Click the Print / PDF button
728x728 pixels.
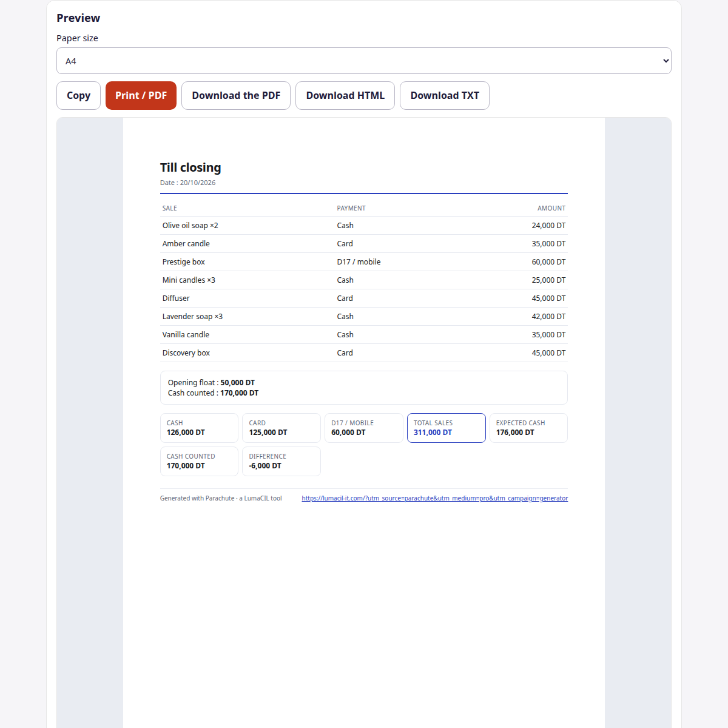click(x=141, y=95)
